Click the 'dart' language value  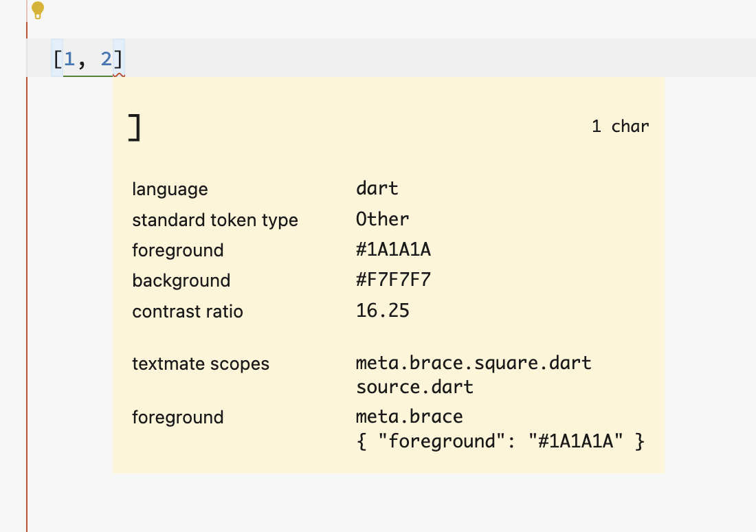(x=377, y=188)
